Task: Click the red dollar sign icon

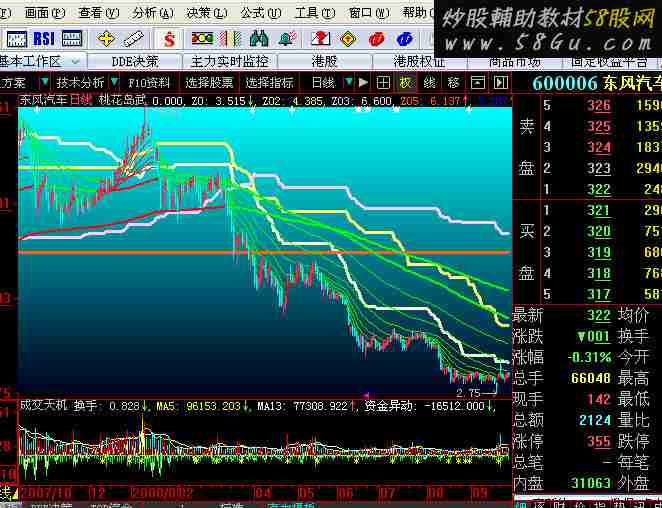Action: [x=169, y=40]
